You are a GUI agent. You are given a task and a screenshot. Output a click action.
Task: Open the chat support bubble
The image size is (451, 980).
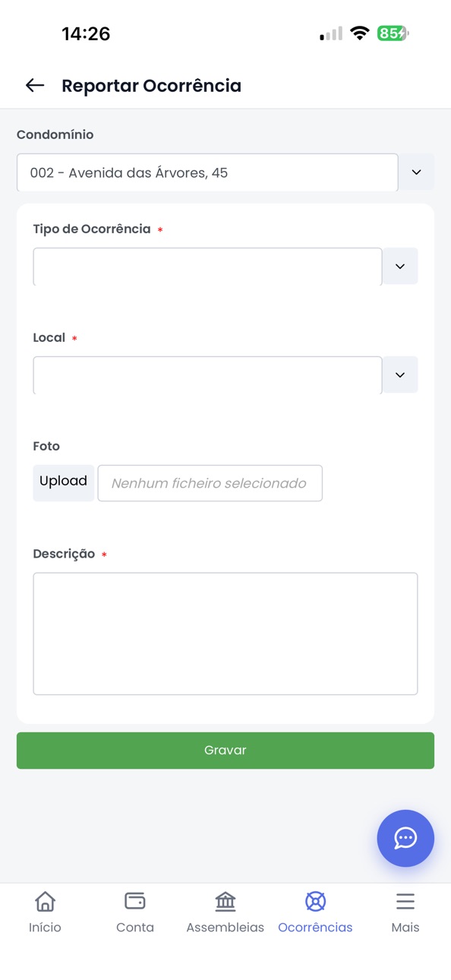[x=405, y=838]
